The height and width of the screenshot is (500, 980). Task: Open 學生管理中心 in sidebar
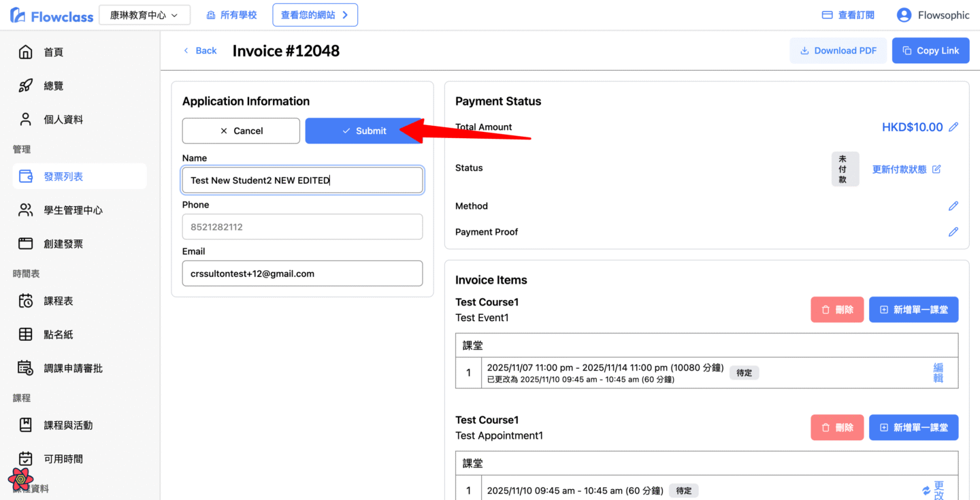(x=73, y=210)
